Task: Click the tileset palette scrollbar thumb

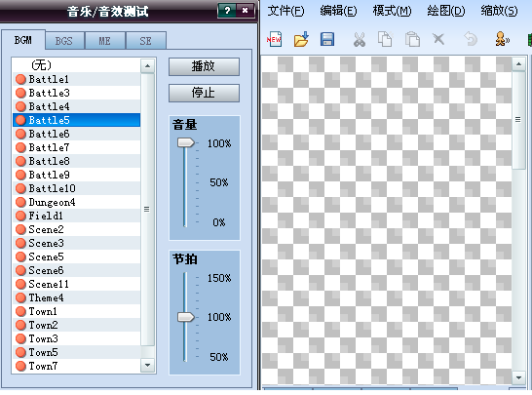Action: (518, 120)
